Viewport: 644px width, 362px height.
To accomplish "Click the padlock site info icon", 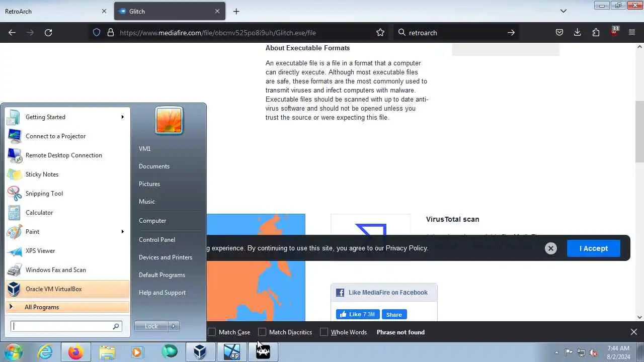I will (x=111, y=33).
